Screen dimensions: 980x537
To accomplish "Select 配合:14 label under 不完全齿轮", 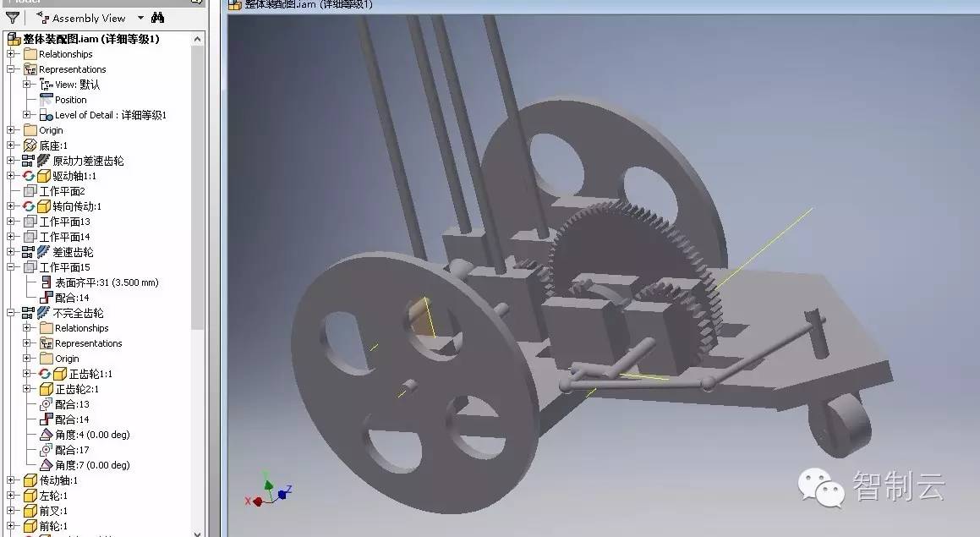I will click(72, 419).
